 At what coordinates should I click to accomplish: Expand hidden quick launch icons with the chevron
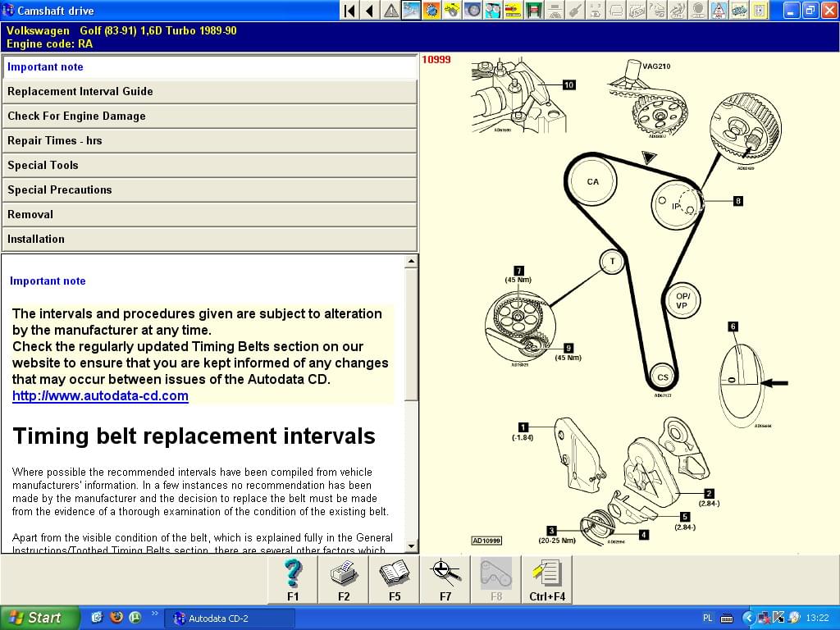(x=155, y=614)
